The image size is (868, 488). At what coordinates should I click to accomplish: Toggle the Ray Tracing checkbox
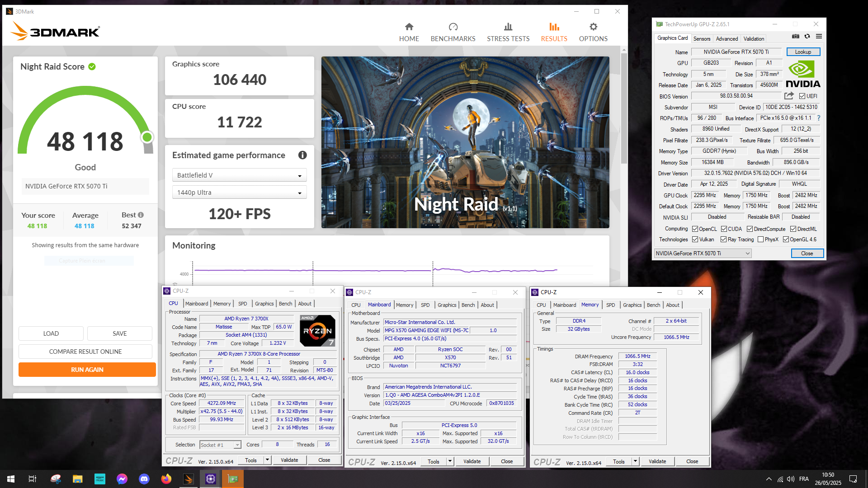click(723, 239)
